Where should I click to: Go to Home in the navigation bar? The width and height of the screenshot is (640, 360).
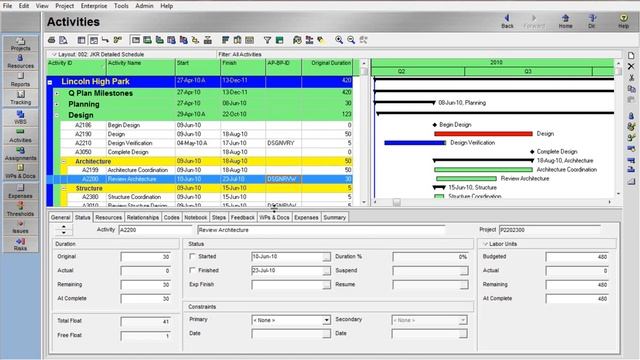click(565, 21)
